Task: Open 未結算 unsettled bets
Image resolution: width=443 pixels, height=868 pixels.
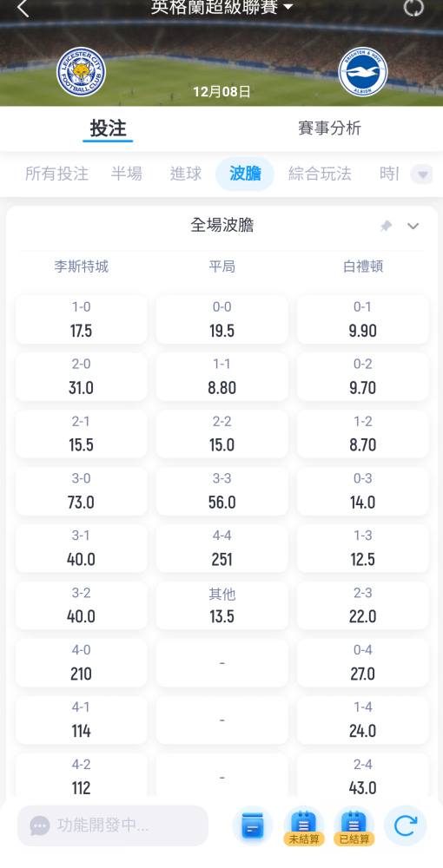Action: click(303, 826)
